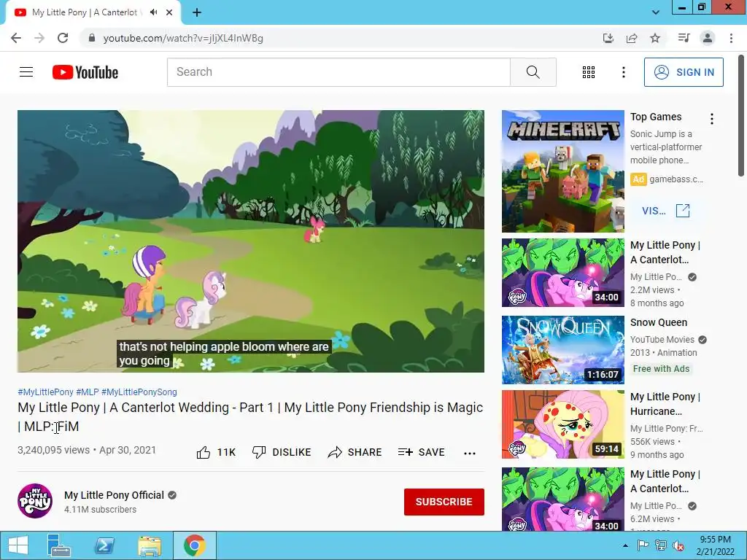Go back with browser back arrow
The height and width of the screenshot is (560, 747).
(16, 38)
